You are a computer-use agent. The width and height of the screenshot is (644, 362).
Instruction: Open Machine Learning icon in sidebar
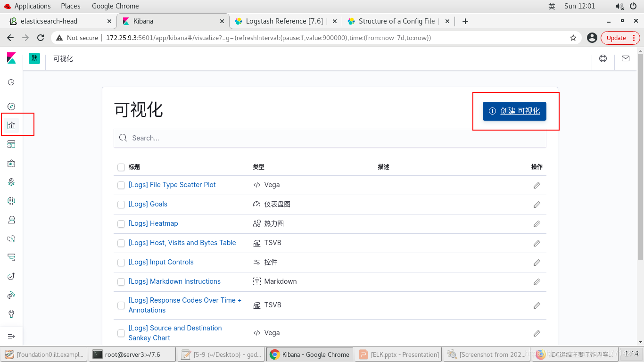tap(11, 201)
